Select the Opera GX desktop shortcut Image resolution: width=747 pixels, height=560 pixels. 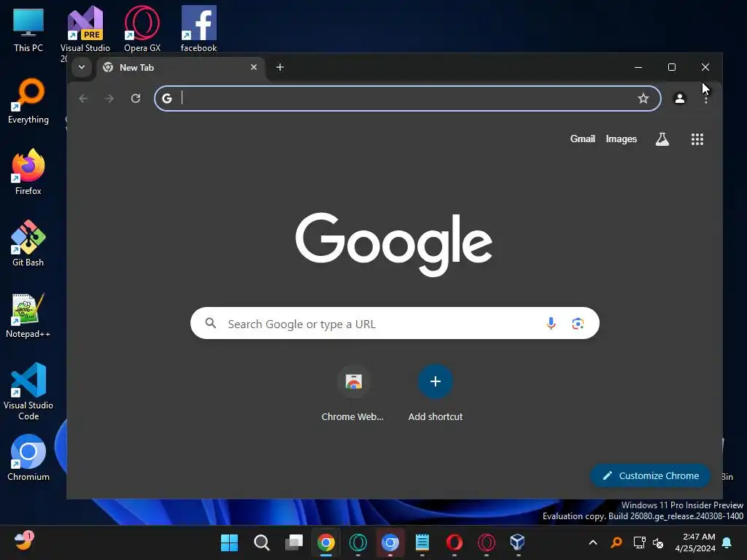(x=142, y=29)
